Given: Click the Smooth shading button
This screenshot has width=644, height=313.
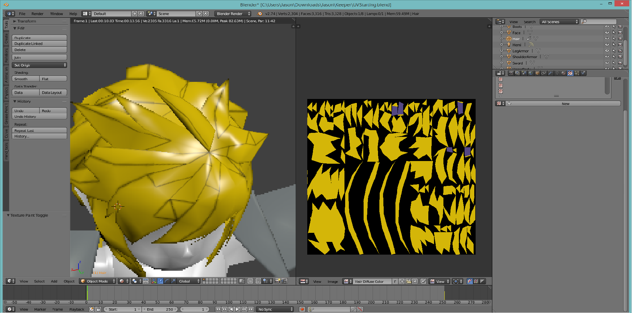Looking at the screenshot, I should coord(25,79).
